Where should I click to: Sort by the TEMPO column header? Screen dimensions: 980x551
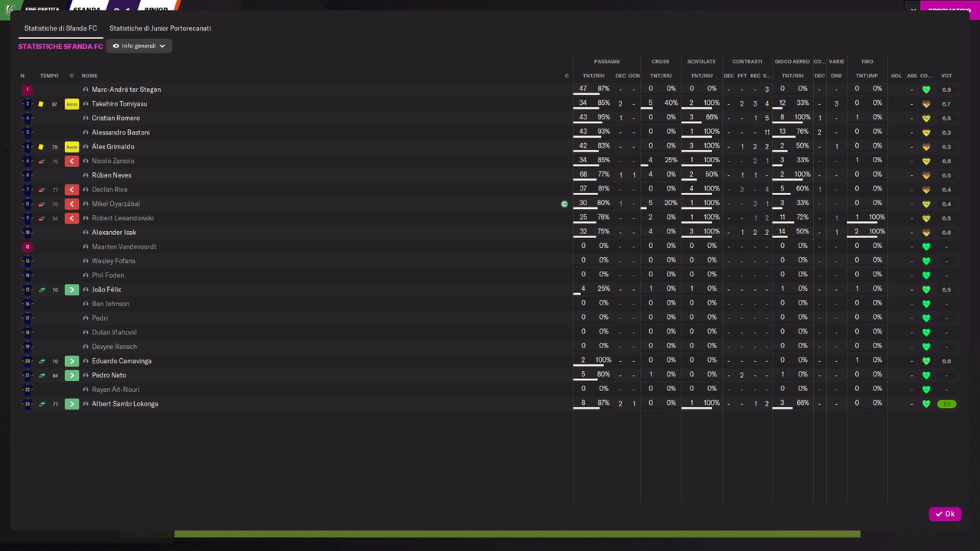[49, 76]
